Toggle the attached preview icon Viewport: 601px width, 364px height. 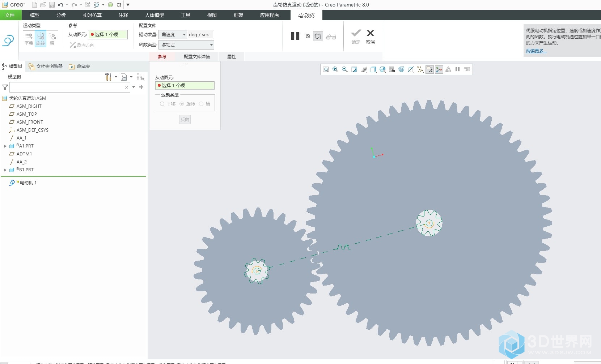tap(318, 36)
